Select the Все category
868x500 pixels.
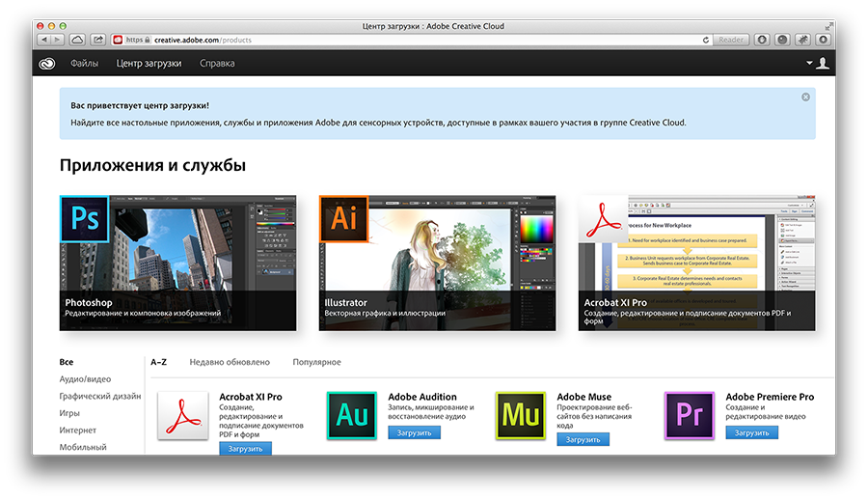point(67,362)
